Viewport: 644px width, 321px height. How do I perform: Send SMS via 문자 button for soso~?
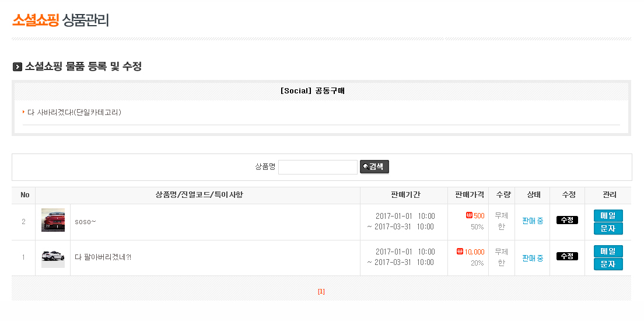(608, 228)
